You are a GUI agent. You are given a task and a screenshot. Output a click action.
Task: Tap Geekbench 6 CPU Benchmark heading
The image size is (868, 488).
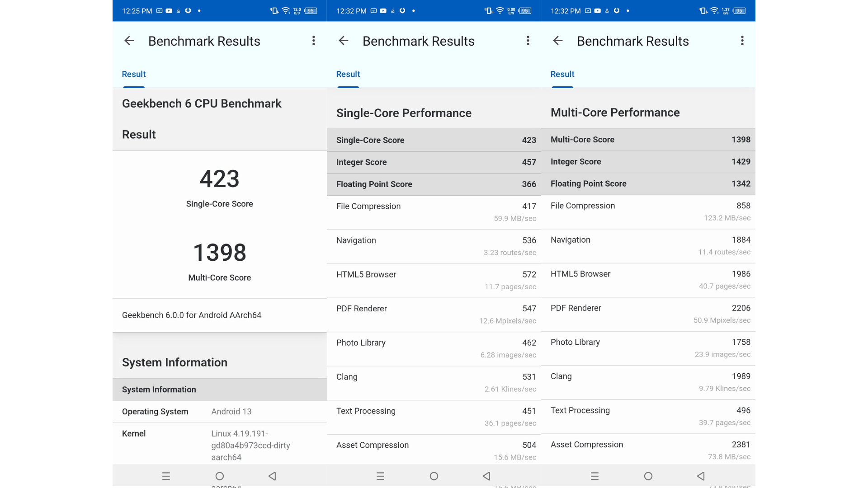click(202, 103)
